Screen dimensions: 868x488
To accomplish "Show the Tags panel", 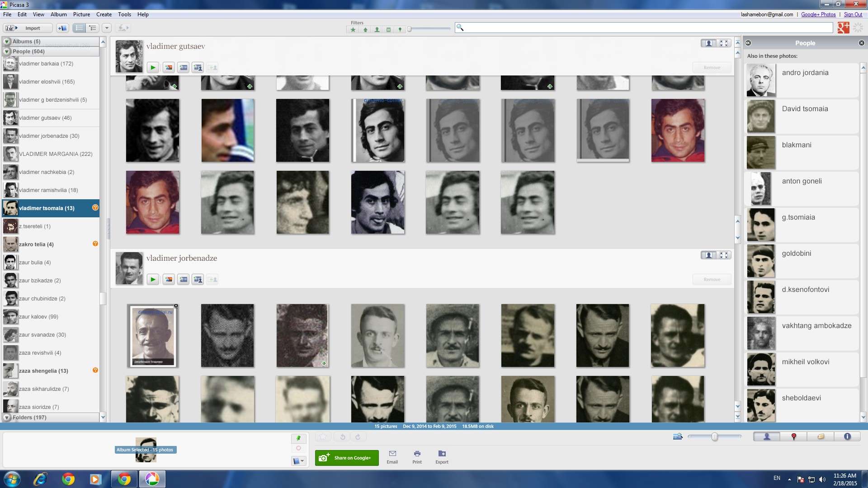I will [x=821, y=436].
